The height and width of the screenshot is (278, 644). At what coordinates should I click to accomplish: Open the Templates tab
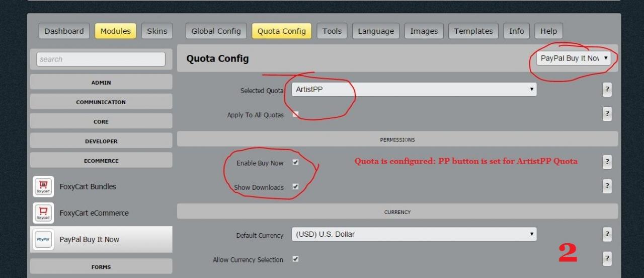[473, 31]
